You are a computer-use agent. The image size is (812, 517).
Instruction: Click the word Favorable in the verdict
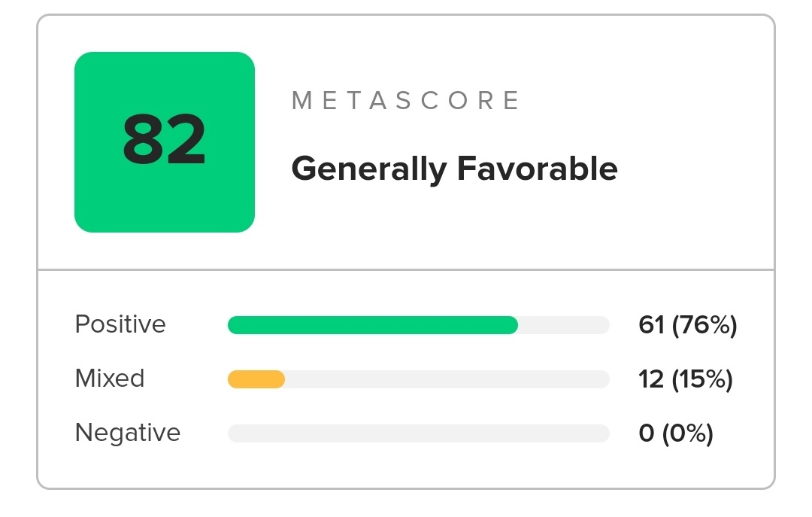pos(538,168)
